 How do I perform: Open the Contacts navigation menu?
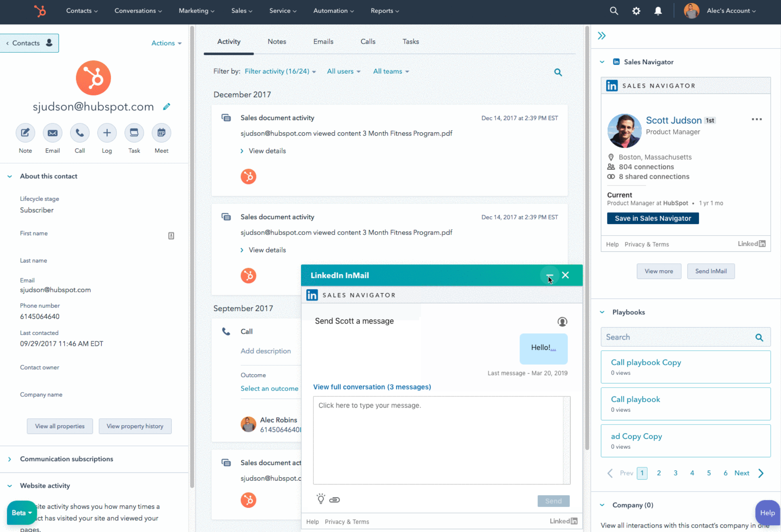point(82,11)
